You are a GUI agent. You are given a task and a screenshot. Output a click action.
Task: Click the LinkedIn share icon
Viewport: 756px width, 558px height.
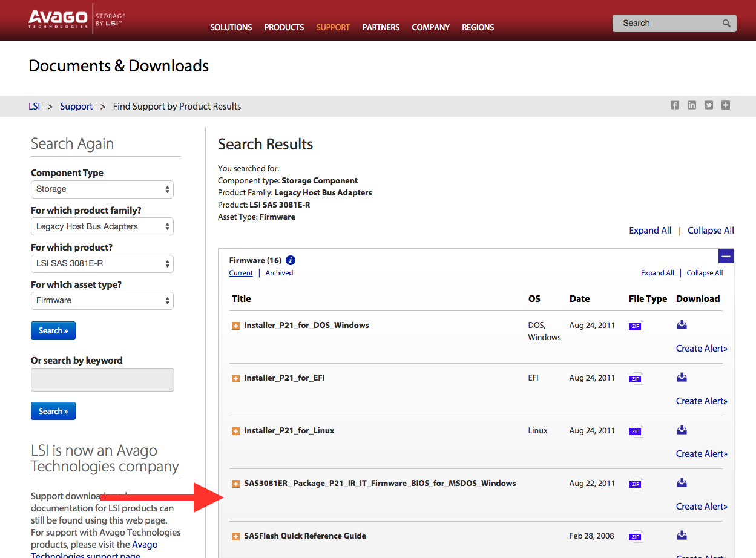(692, 105)
